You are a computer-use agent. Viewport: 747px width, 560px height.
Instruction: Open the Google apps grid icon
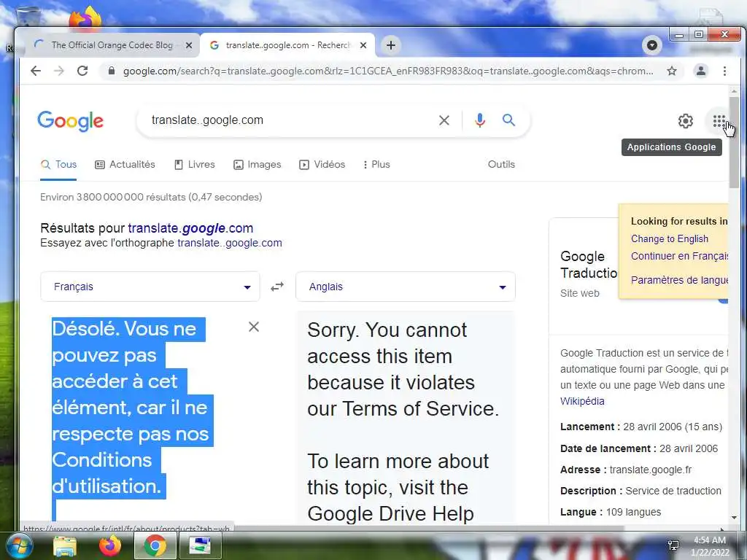(719, 121)
